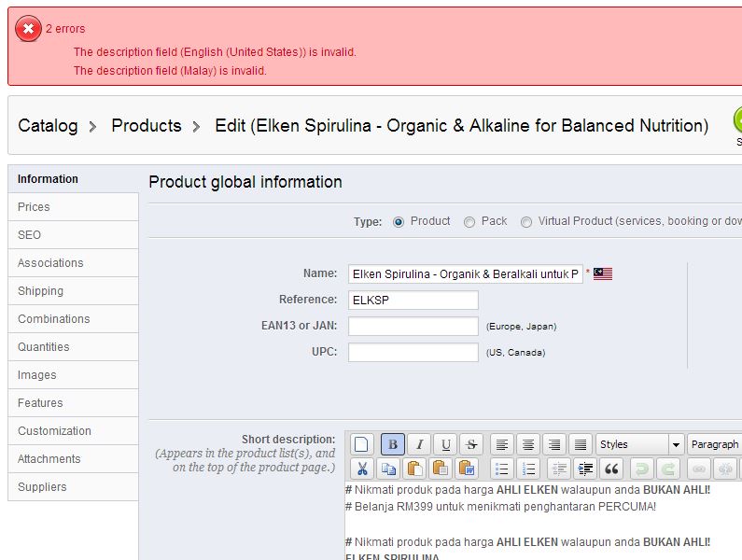
Task: Align text right in short description
Action: (x=554, y=444)
